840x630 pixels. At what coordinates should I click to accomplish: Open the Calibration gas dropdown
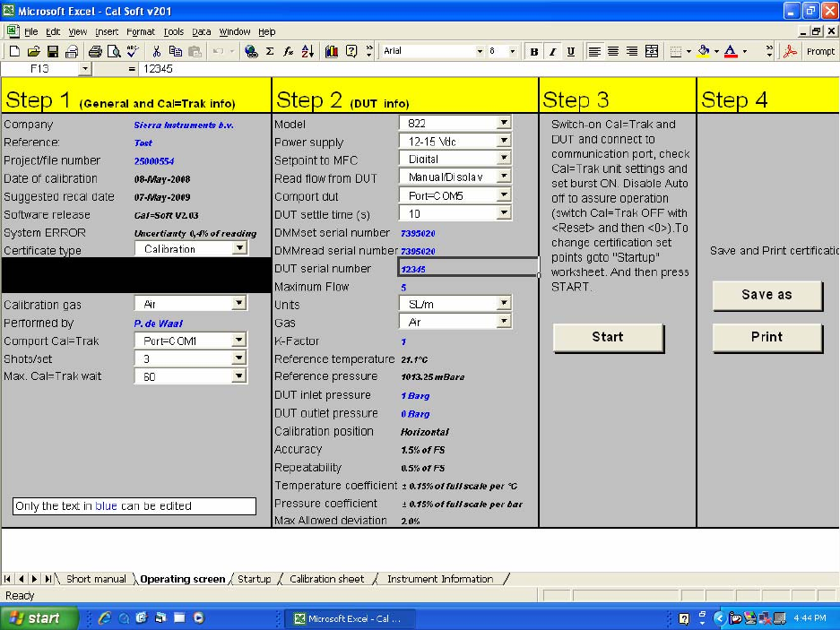(x=239, y=303)
